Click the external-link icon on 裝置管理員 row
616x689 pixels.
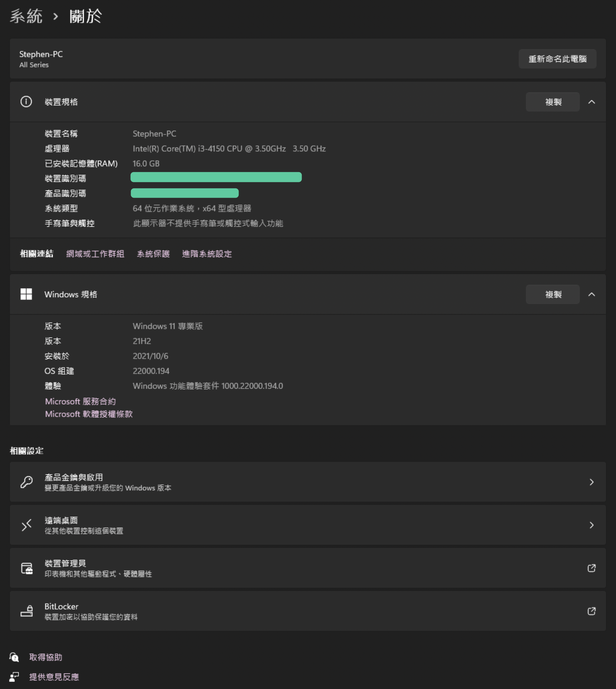pyautogui.click(x=591, y=568)
